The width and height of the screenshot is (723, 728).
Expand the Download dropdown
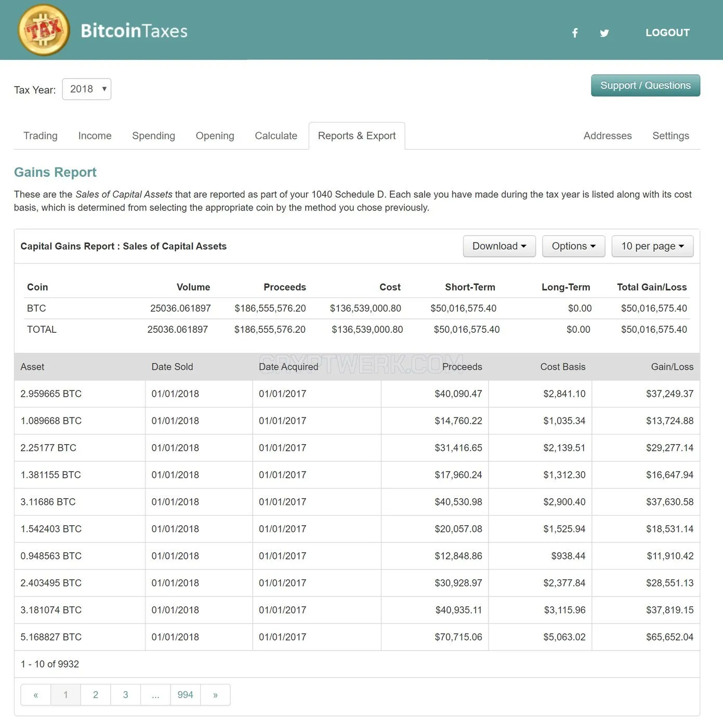(499, 246)
